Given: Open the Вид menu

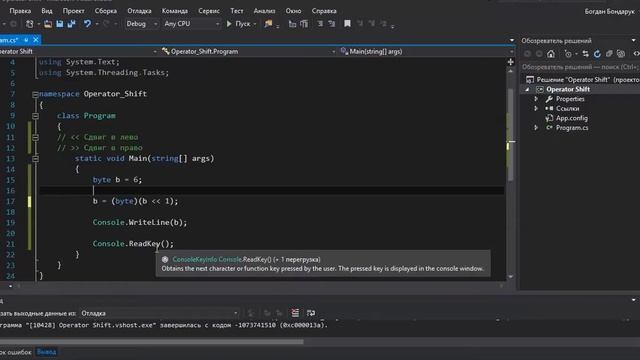Looking at the screenshot, I should pyautogui.click(x=47, y=11).
